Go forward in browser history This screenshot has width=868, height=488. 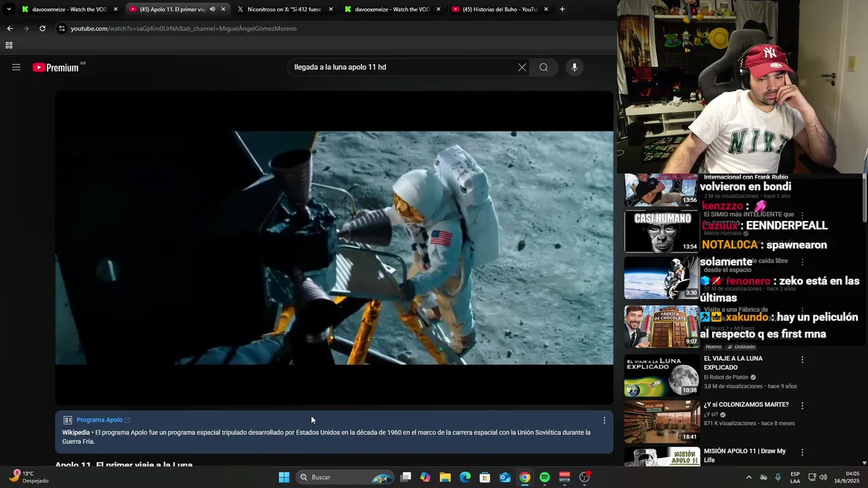(x=26, y=28)
